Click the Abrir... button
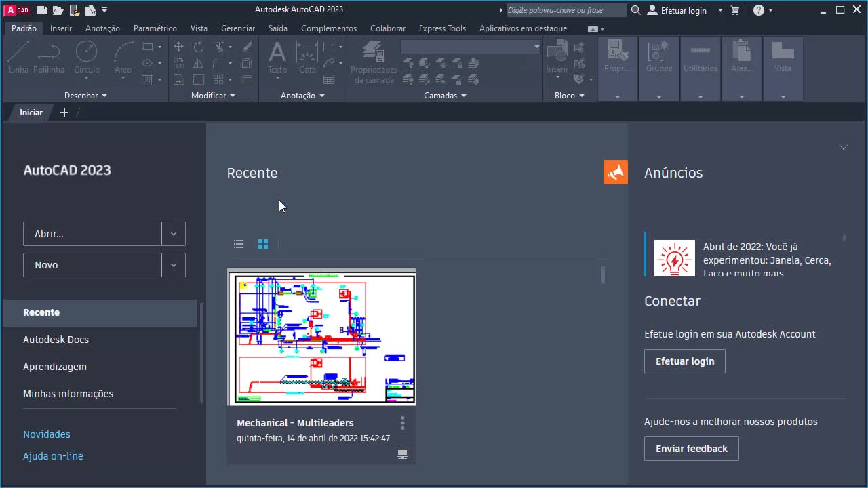 (92, 234)
